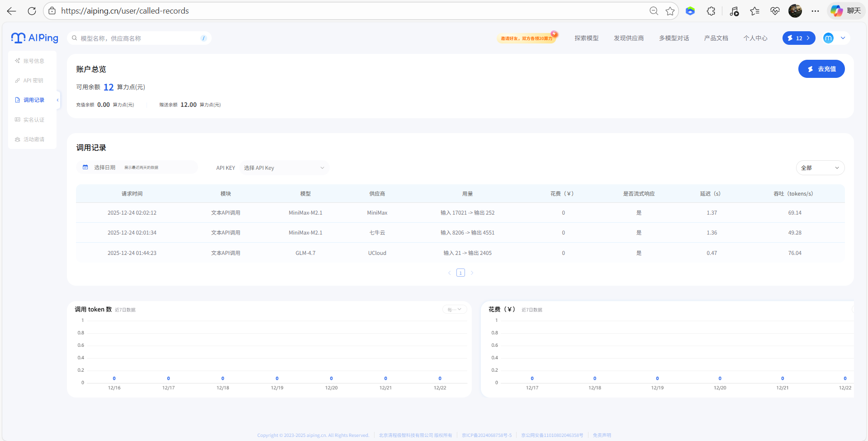Click the browser favorites star icon
Image resolution: width=868 pixels, height=441 pixels.
coord(670,11)
